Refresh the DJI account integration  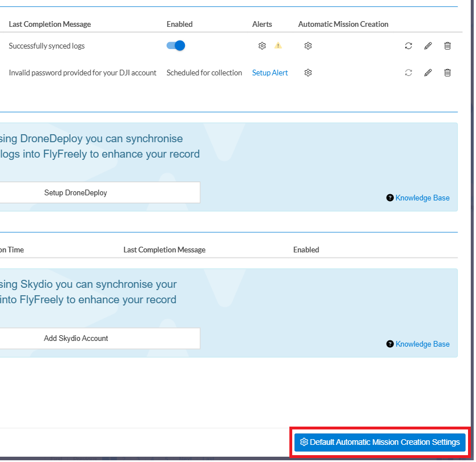pyautogui.click(x=408, y=73)
